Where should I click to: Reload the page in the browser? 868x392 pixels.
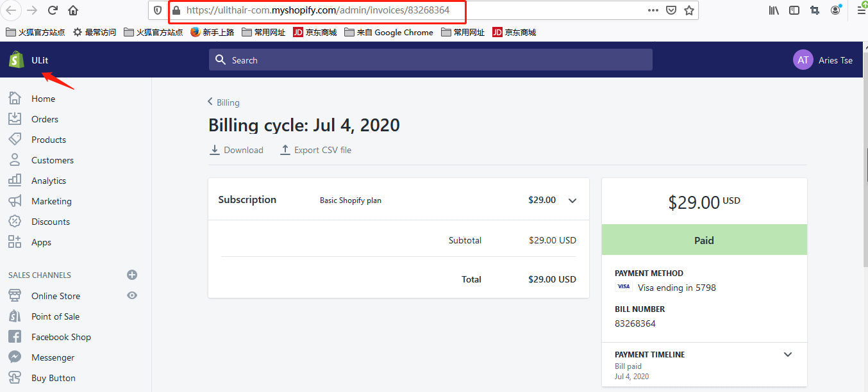click(53, 10)
